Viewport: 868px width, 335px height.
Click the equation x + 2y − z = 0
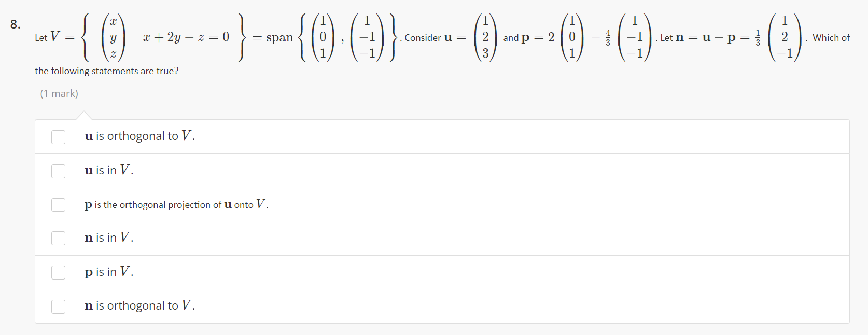(x=186, y=37)
